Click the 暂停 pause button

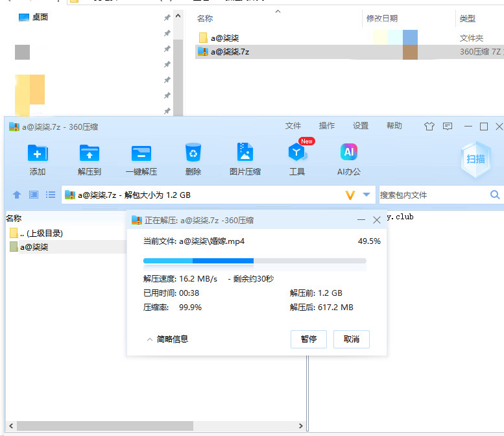coord(309,339)
